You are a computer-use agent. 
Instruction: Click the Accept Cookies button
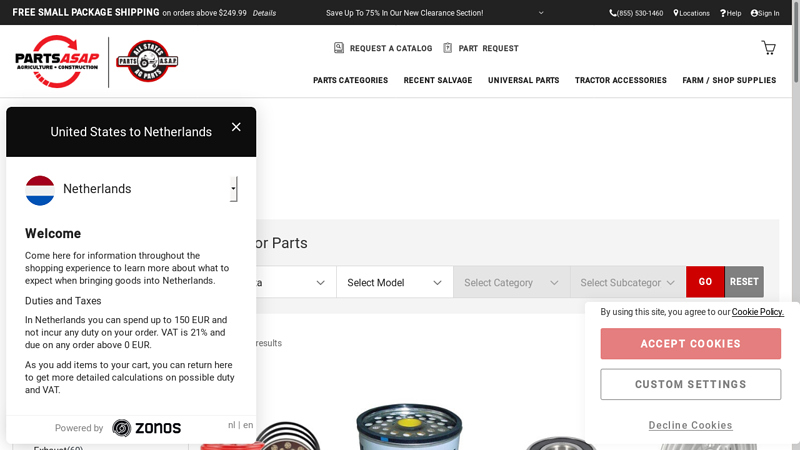point(690,344)
